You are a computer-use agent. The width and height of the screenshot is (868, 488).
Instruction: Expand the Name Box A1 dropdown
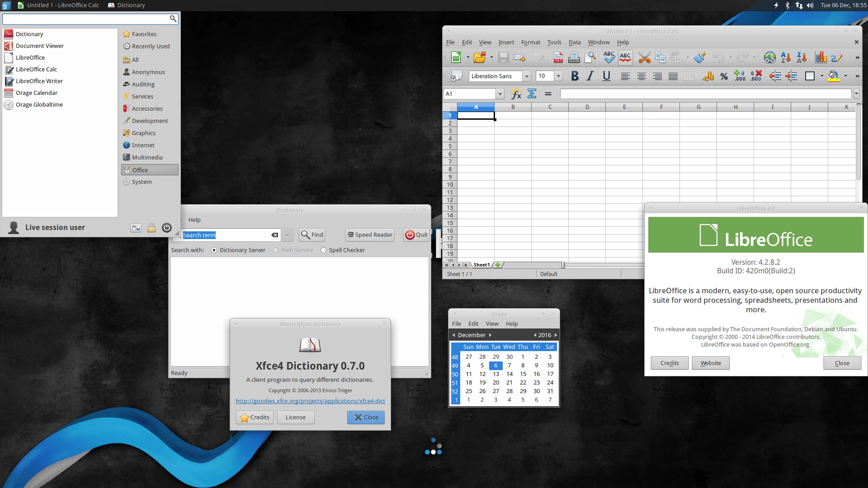click(x=500, y=94)
